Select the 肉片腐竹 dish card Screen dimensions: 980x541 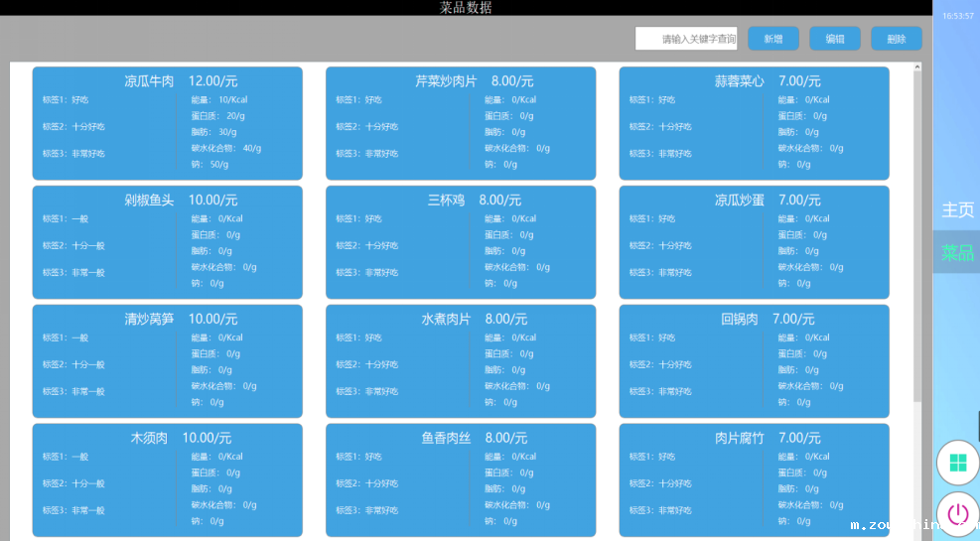click(754, 480)
